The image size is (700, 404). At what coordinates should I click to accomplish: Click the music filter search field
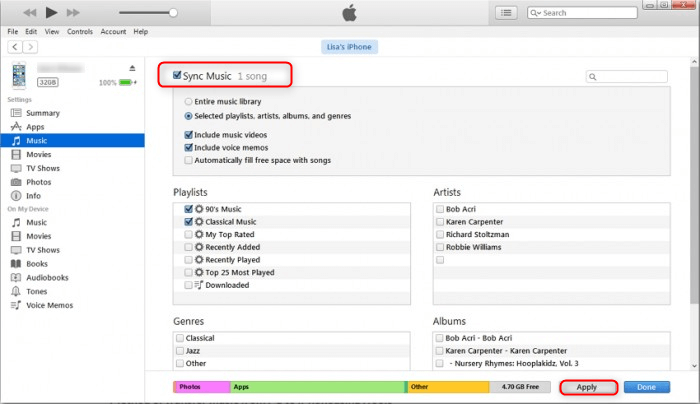click(627, 77)
